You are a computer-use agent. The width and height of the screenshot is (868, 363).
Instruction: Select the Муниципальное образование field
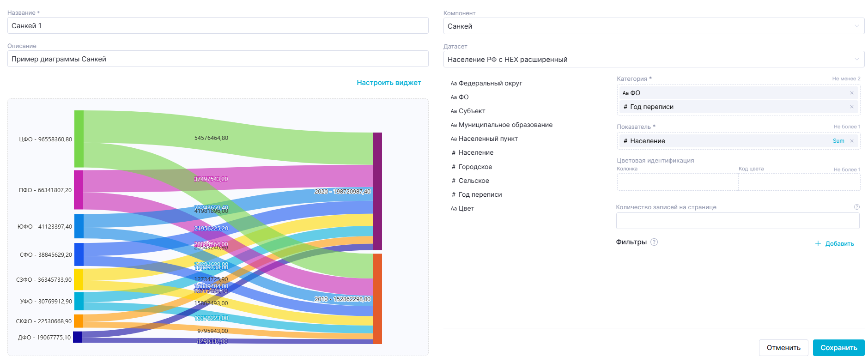point(505,125)
